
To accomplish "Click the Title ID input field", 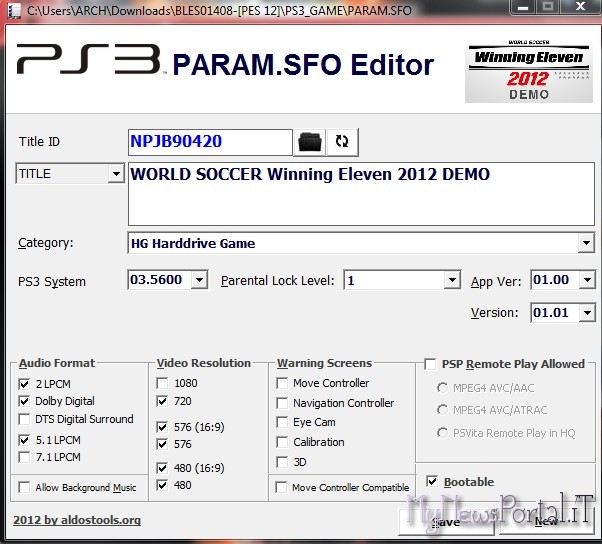I will 210,142.
